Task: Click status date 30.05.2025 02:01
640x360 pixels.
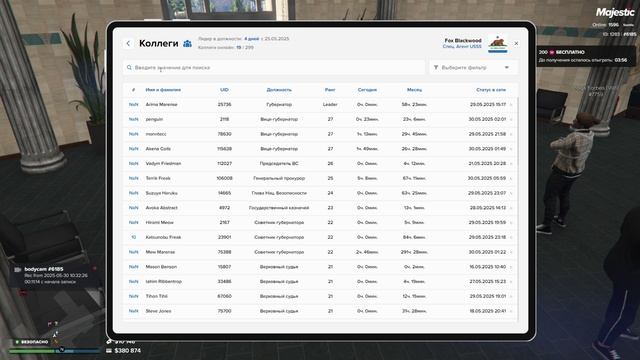Action: tap(487, 119)
